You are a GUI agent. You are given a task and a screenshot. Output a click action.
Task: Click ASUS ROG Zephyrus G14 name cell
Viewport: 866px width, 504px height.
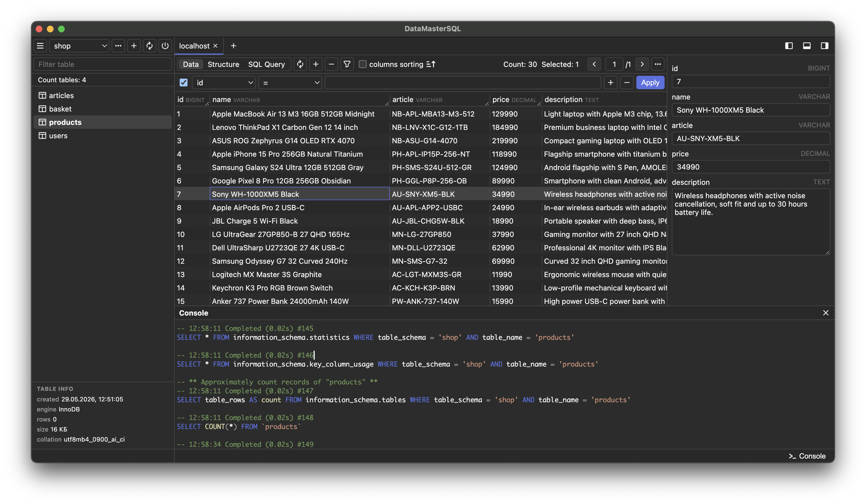299,141
